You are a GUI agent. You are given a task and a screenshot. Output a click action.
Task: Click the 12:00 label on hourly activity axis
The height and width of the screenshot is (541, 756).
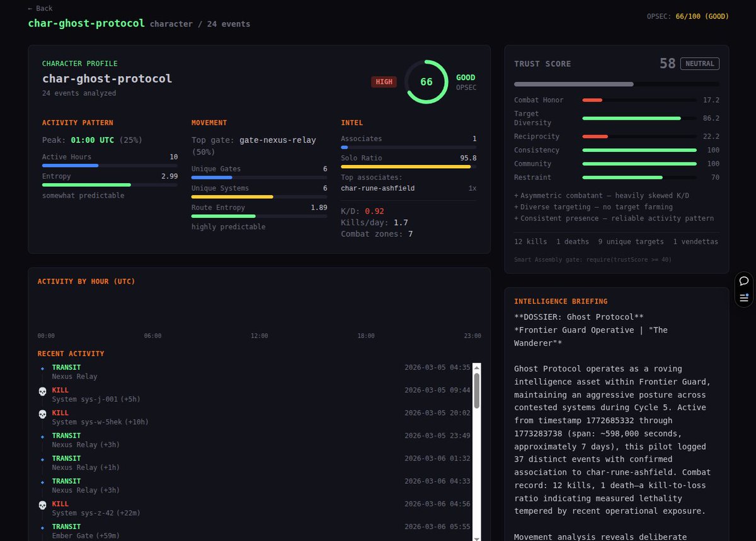pos(259,336)
